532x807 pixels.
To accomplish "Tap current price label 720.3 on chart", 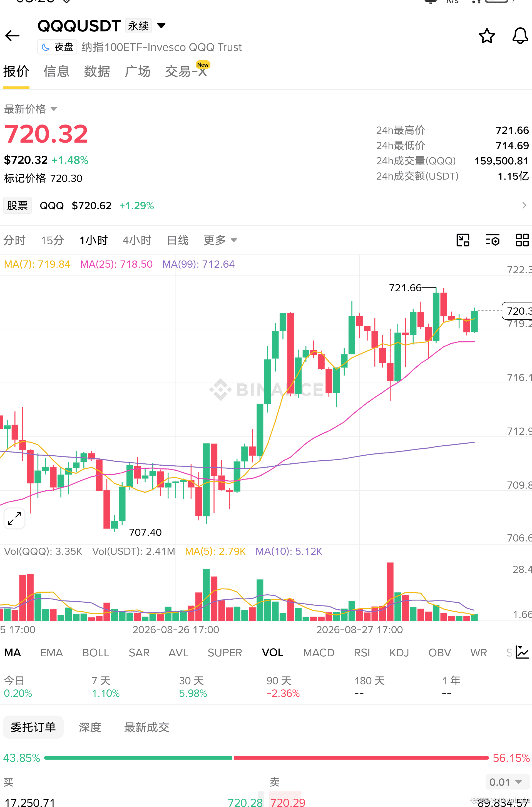I will [x=517, y=311].
